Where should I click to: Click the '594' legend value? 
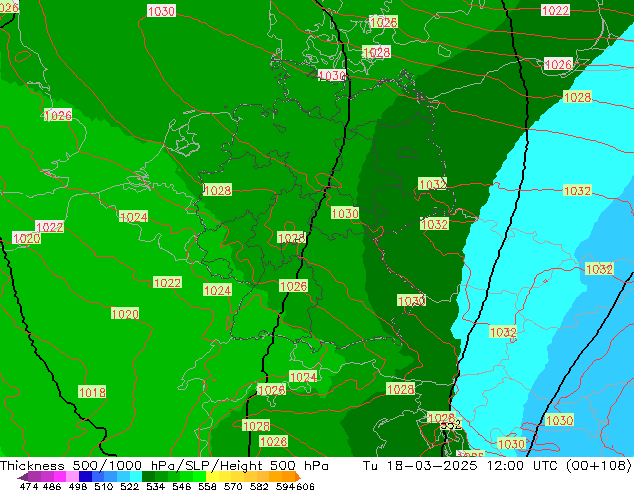[285, 486]
